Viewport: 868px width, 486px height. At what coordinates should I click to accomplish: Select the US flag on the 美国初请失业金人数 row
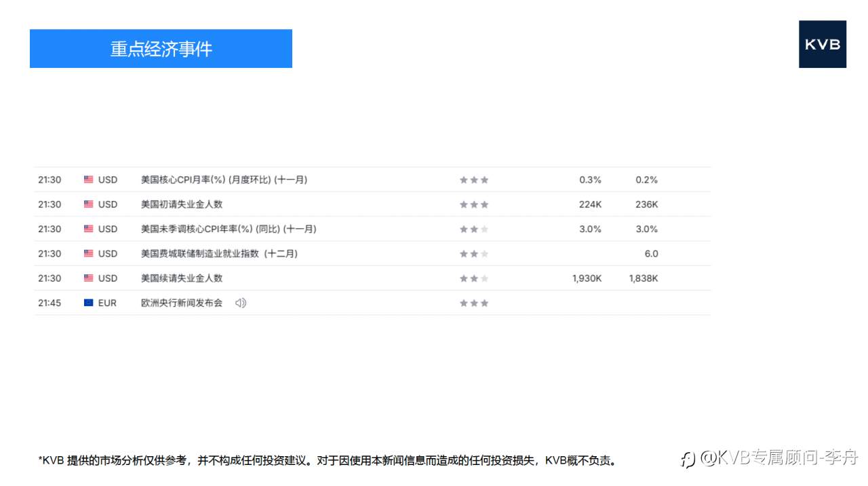88,204
